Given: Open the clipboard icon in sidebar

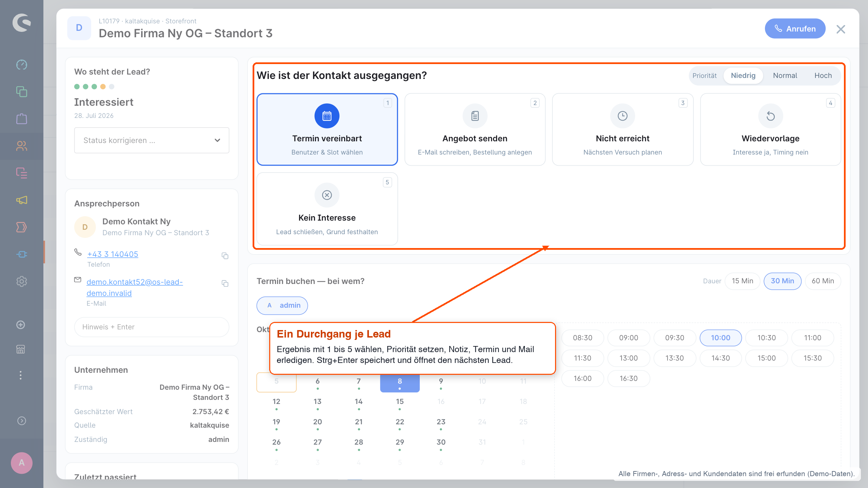Looking at the screenshot, I should point(22,119).
